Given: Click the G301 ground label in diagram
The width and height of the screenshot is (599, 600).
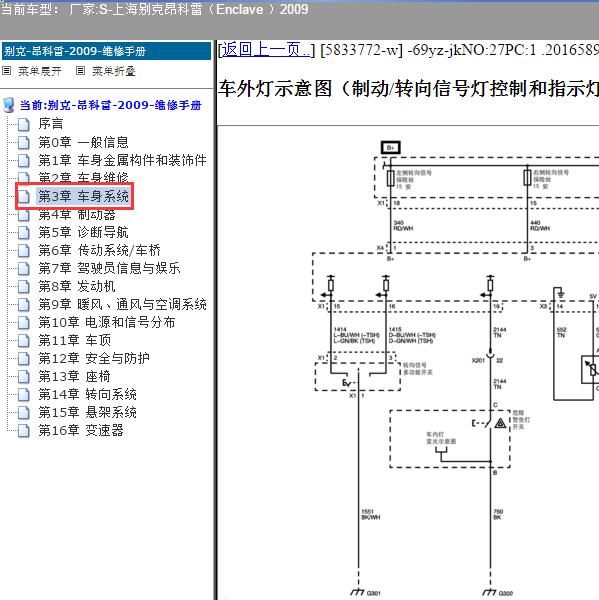Looking at the screenshot, I should click(373, 593).
